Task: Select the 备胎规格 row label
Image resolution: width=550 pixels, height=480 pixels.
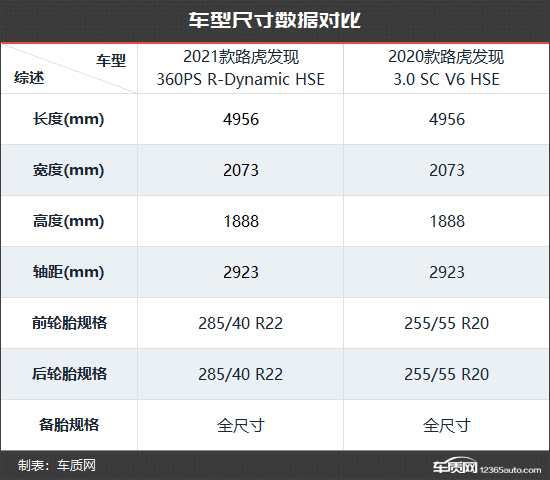Action: point(69,425)
